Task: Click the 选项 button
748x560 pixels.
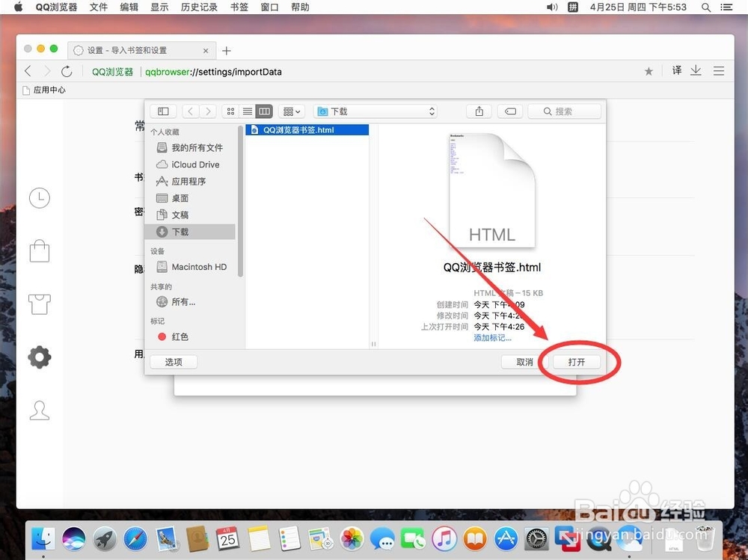Action: (x=174, y=362)
